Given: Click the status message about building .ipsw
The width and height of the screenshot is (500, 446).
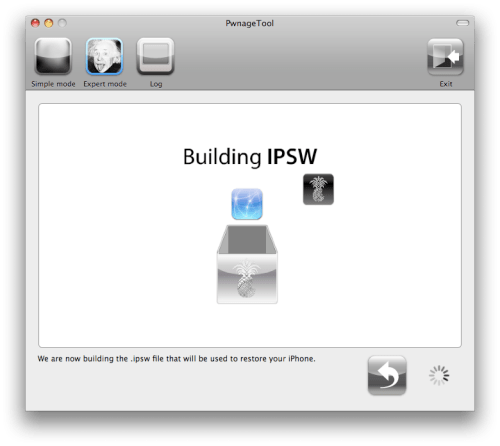Looking at the screenshot, I should click(176, 359).
